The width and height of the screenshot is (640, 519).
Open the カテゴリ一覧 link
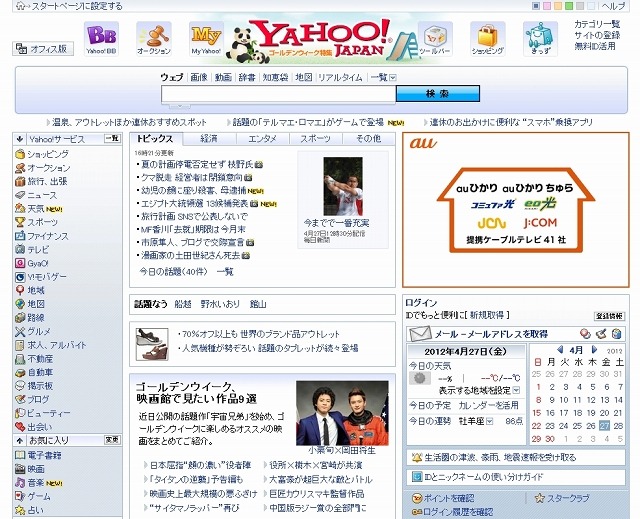597,24
